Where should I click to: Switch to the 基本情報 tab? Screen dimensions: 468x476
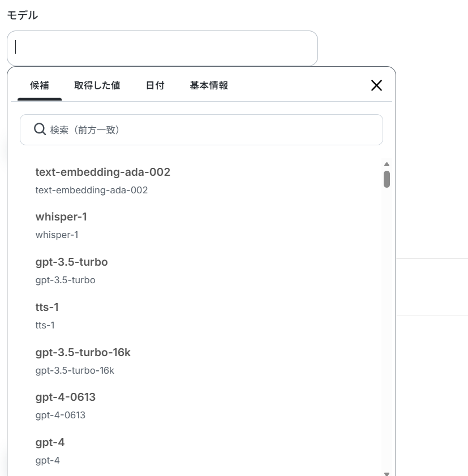pos(209,85)
